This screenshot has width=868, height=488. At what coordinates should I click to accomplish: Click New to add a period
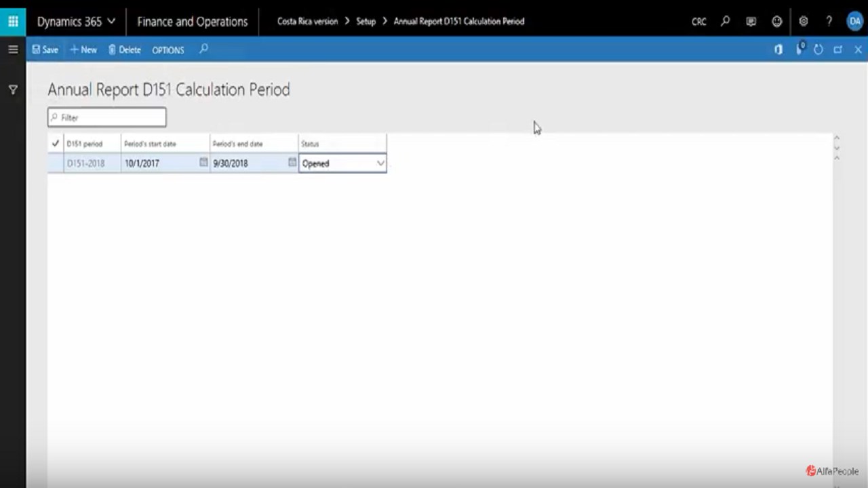(83, 49)
